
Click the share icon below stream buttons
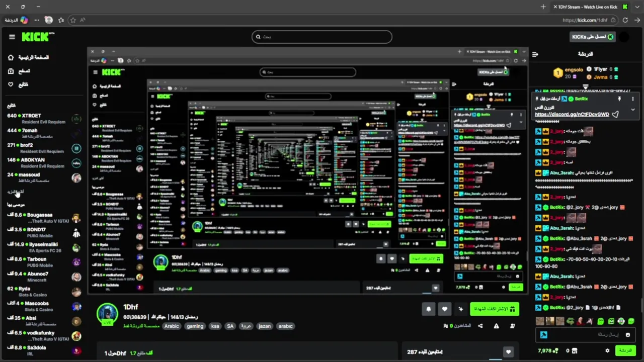480,326
